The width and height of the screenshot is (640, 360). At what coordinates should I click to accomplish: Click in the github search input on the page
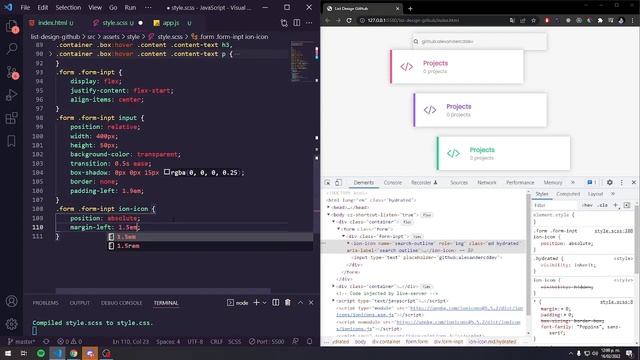tap(480, 41)
